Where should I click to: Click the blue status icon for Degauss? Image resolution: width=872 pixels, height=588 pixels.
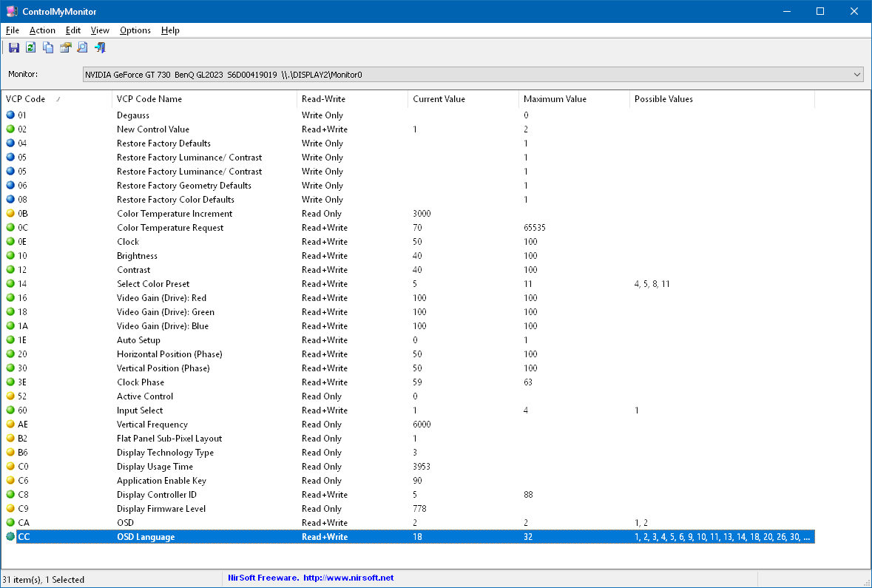click(10, 115)
